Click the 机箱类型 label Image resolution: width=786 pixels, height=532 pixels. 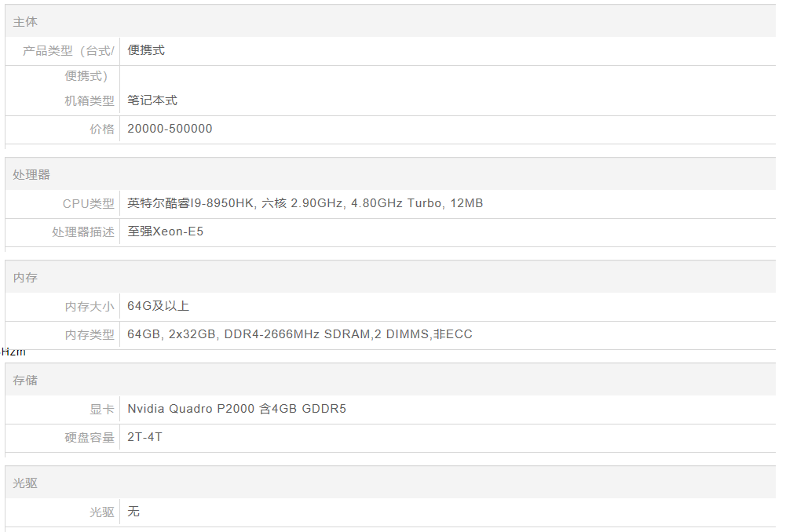(x=90, y=101)
